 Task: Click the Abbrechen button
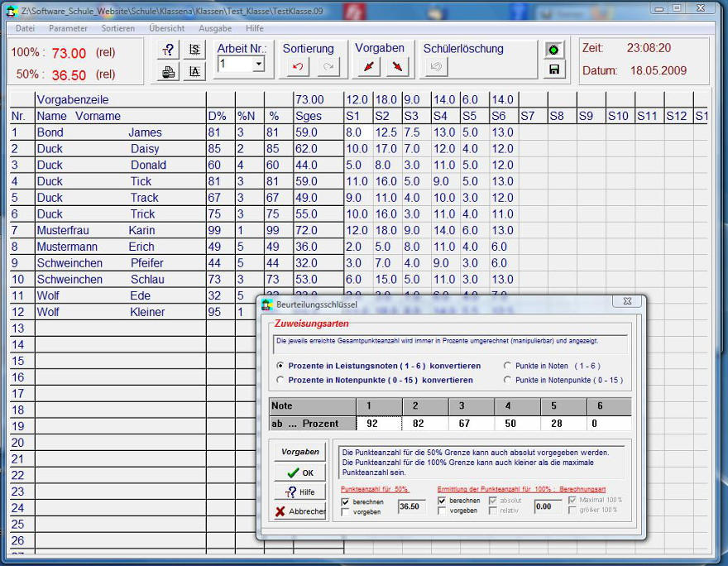(x=299, y=511)
